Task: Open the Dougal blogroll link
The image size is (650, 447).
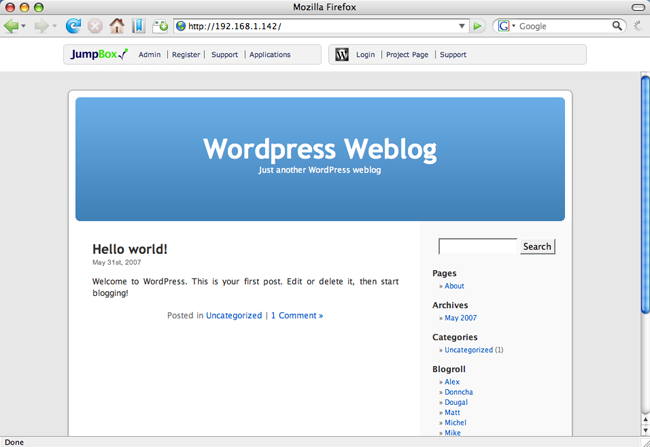Action: 456,402
